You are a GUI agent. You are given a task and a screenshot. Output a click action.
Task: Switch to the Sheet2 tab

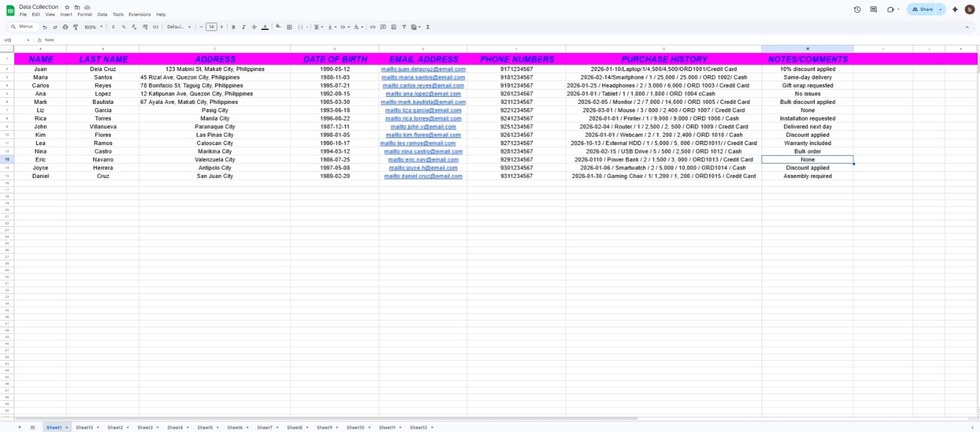[x=115, y=428]
